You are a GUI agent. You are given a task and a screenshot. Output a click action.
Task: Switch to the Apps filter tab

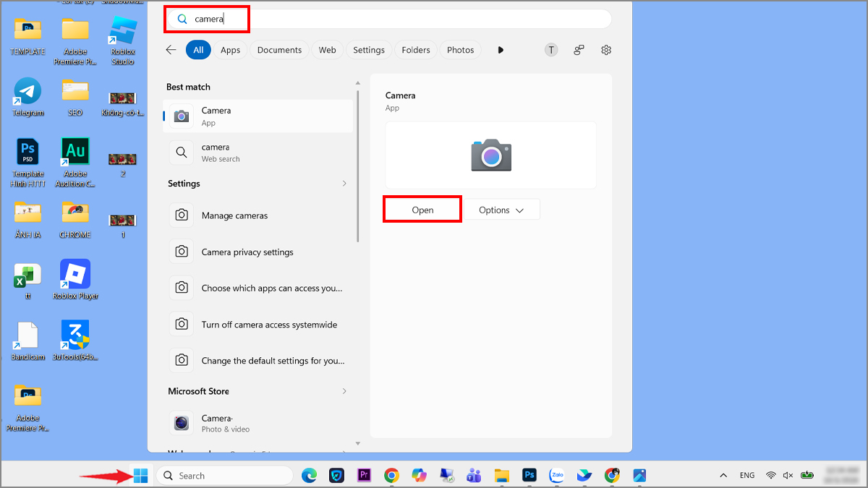point(231,50)
